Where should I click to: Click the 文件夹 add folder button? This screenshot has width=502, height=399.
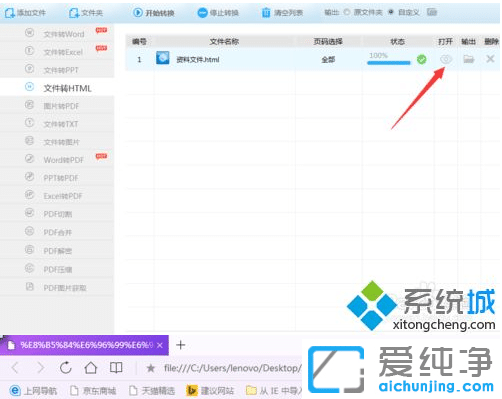tap(86, 13)
